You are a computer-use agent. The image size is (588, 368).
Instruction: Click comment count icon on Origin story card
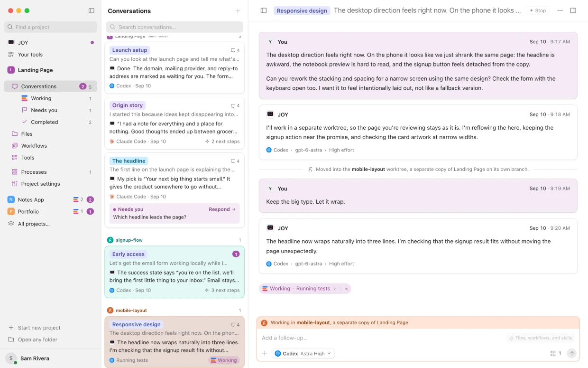tap(235, 106)
